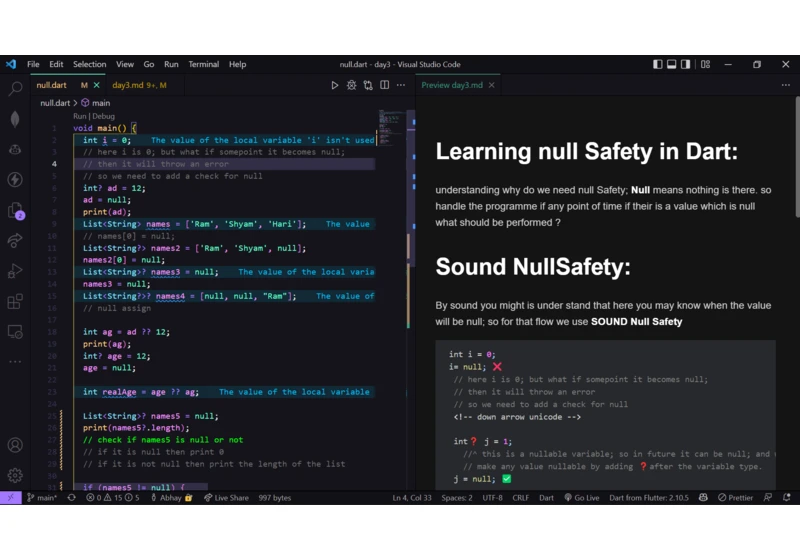The image size is (800, 560).
Task: Show additional activity bar views (three dots)
Action: (x=15, y=361)
